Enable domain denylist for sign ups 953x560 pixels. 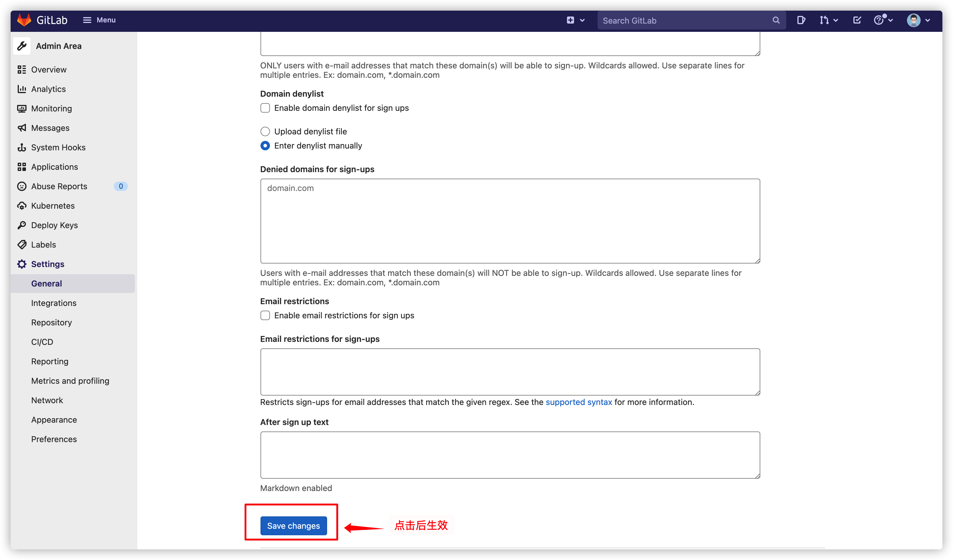[x=265, y=108]
